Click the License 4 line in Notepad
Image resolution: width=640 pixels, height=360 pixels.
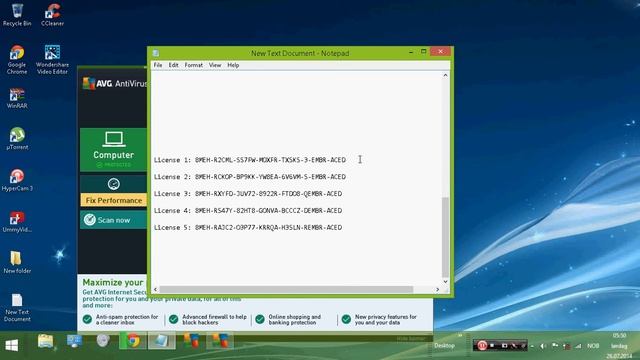[x=248, y=211]
